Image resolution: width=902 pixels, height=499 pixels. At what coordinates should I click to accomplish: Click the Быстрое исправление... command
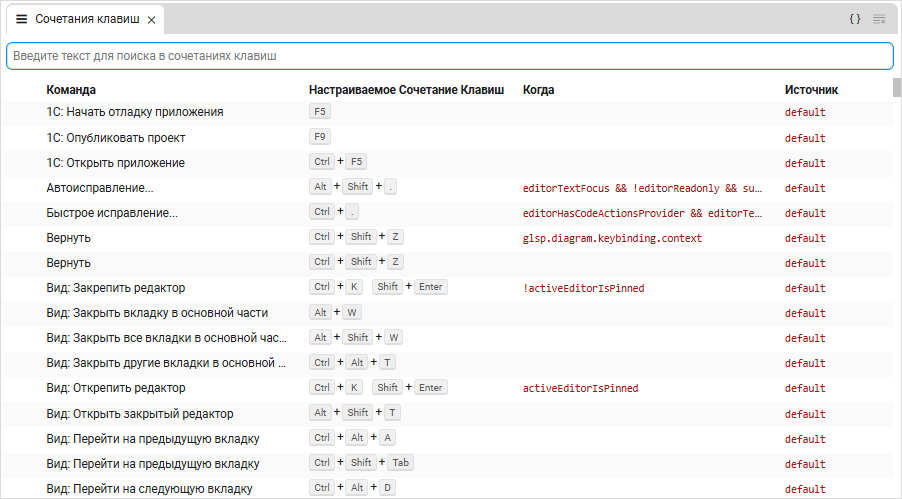point(112,212)
